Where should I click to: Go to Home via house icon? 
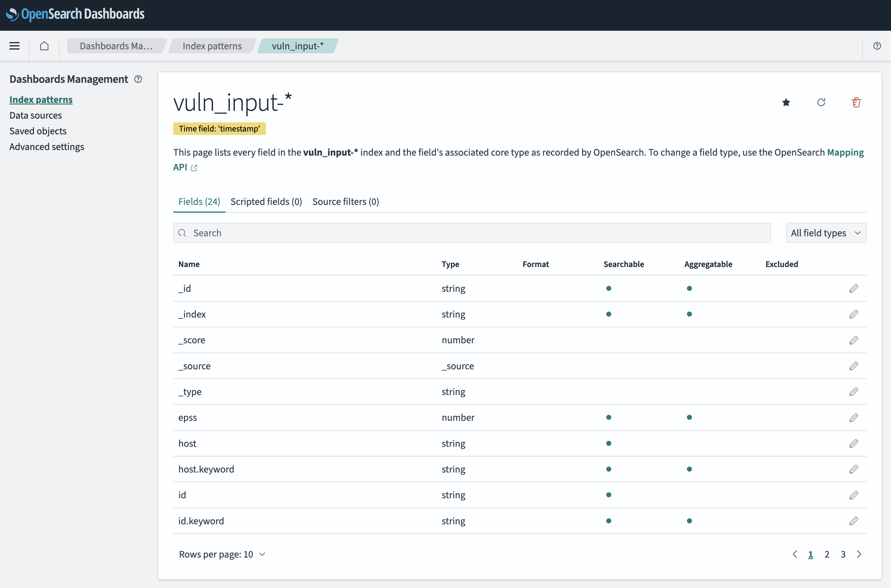44,46
